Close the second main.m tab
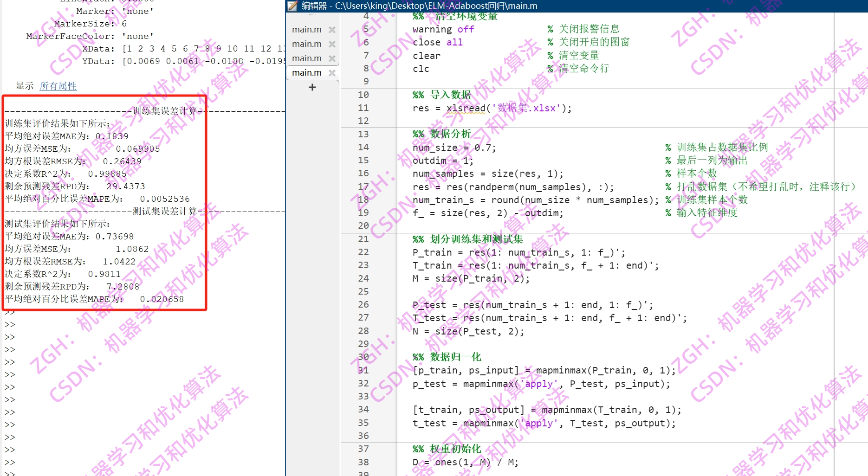 click(332, 44)
